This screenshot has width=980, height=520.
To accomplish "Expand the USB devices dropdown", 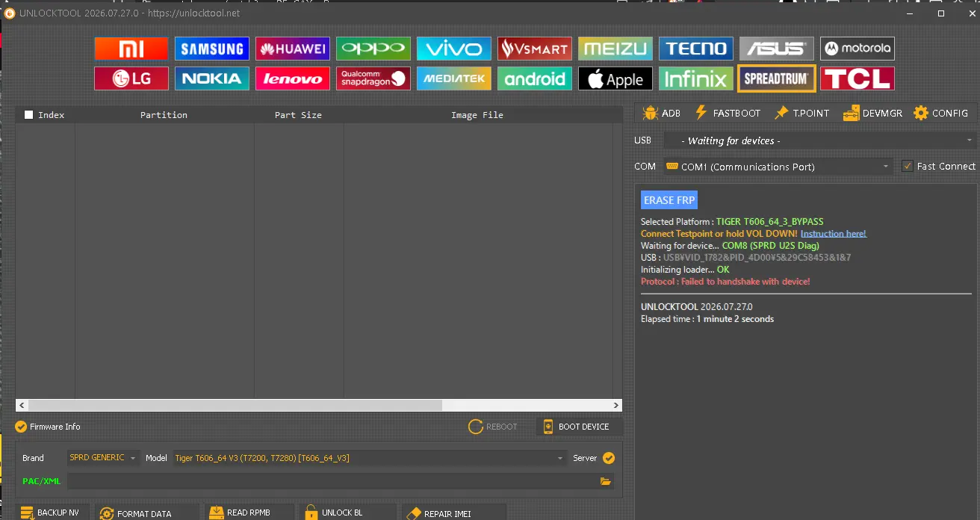I will point(819,140).
